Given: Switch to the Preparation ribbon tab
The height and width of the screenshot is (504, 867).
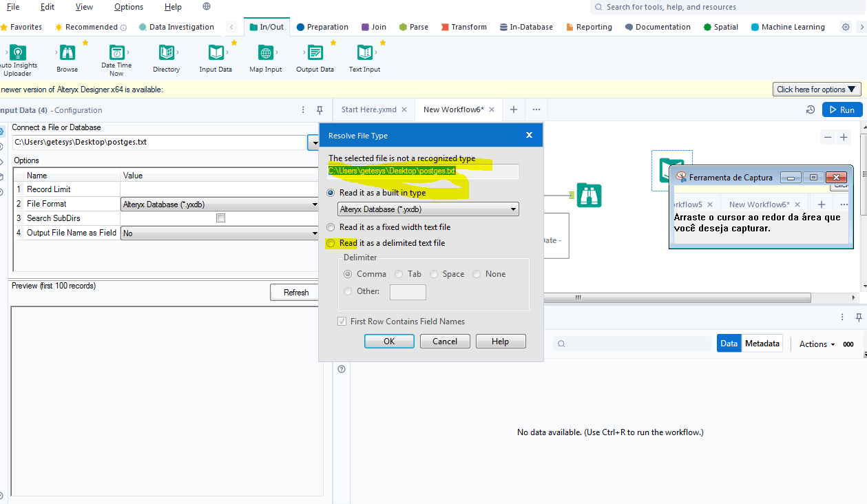Looking at the screenshot, I should point(322,28).
